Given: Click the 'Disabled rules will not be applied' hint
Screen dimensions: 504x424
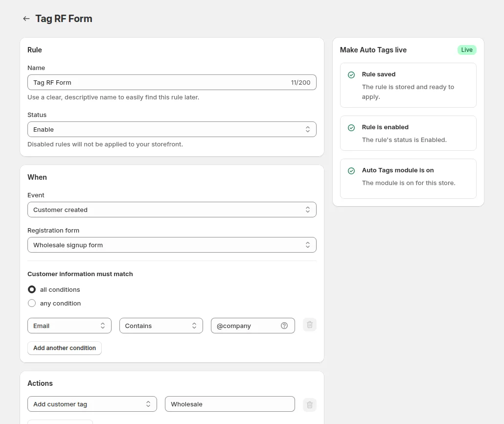Looking at the screenshot, I should click(105, 144).
